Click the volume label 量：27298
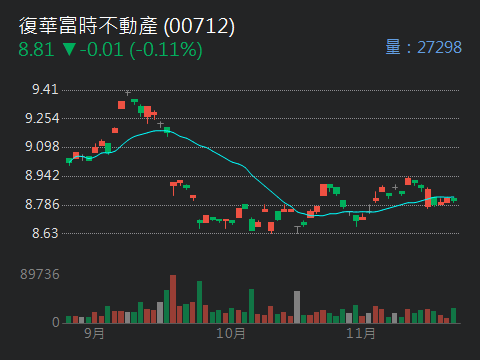This screenshot has width=480, height=360. (423, 47)
